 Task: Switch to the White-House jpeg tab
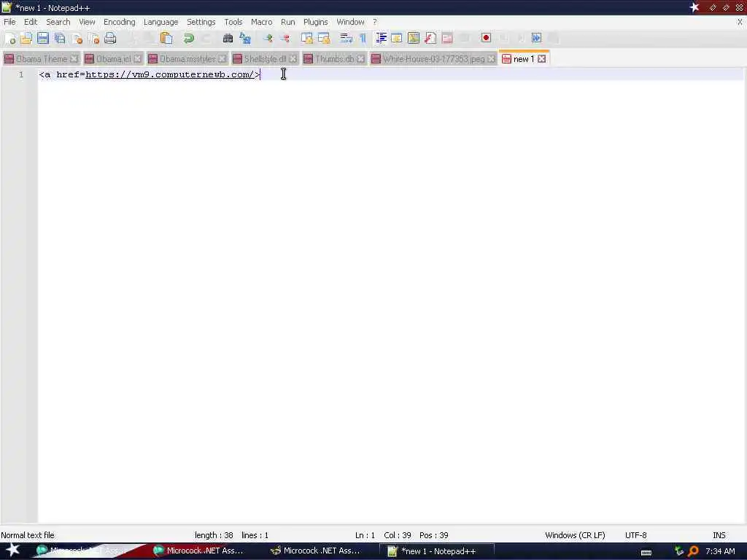pos(433,59)
